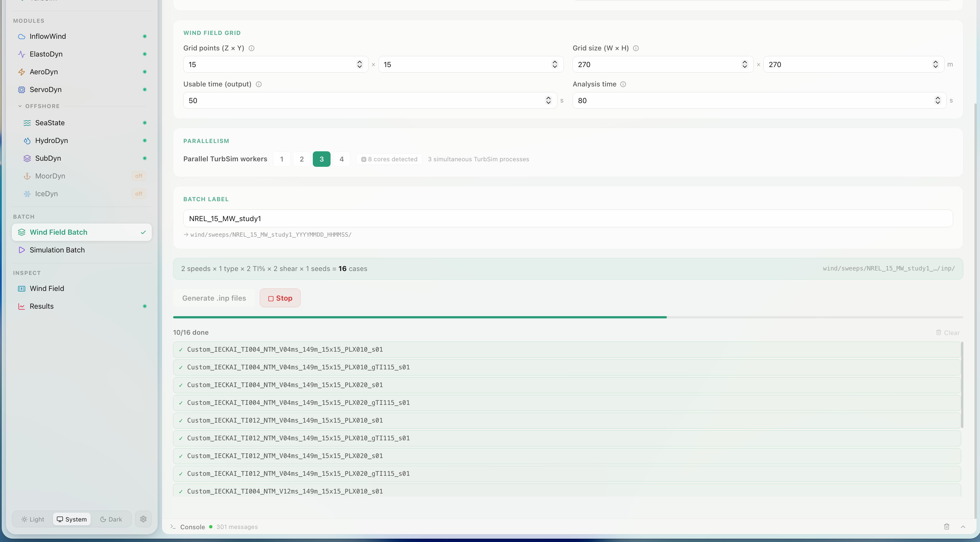Select case TI012_V04ms_PLX020_gTI115_s01
Viewport: 980px width, 542px height.
(567, 474)
